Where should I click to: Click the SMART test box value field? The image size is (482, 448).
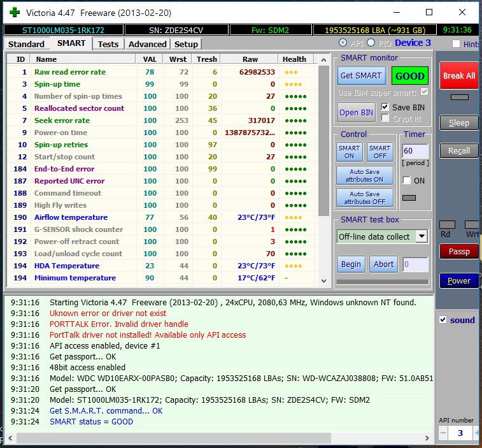pos(416,264)
